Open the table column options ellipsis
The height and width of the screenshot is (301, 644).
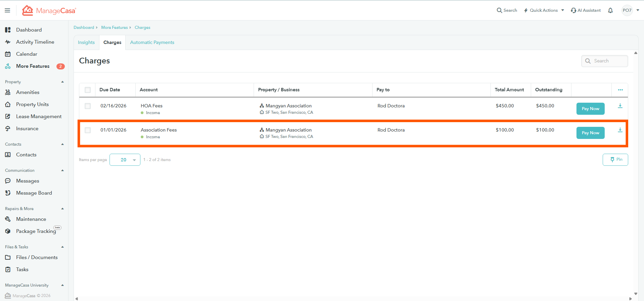[620, 90]
